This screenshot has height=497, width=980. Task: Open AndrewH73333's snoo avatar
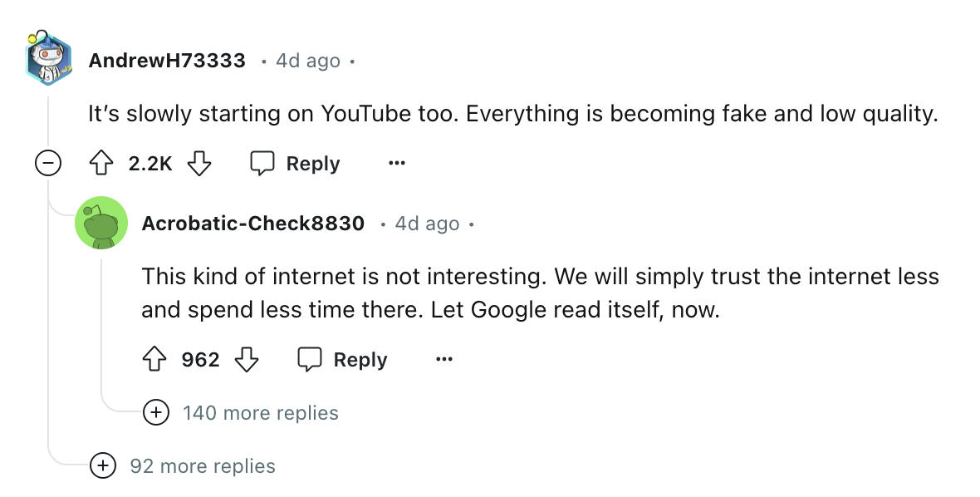48,59
